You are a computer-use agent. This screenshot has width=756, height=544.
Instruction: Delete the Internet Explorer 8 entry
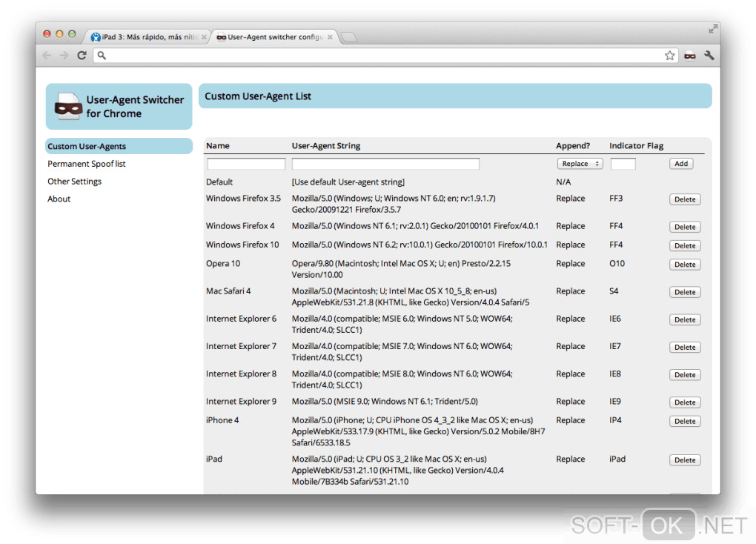coord(685,374)
